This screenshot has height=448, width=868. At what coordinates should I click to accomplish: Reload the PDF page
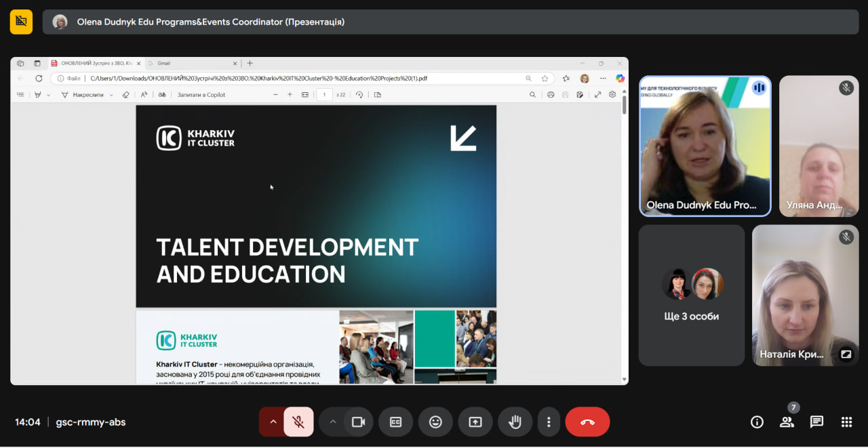39,79
